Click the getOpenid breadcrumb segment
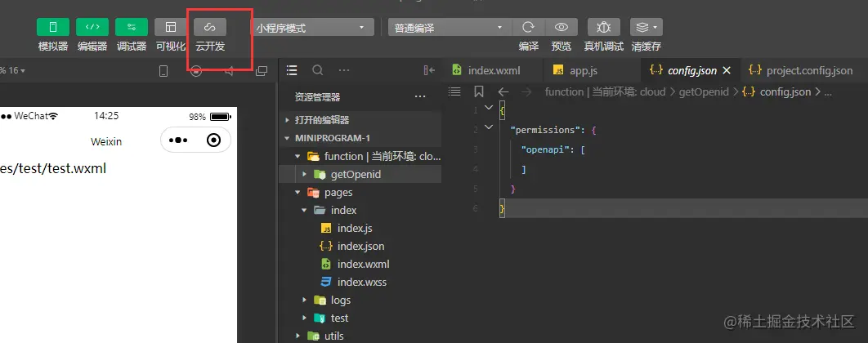The height and width of the screenshot is (343, 868). [x=704, y=91]
